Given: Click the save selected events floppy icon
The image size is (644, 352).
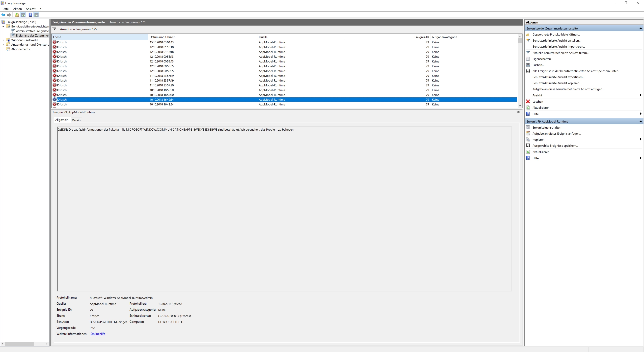Looking at the screenshot, I should pos(528,146).
